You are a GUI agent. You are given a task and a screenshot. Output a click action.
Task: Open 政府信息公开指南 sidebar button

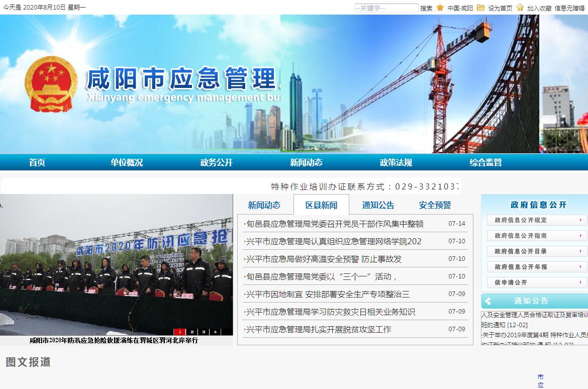(x=537, y=236)
